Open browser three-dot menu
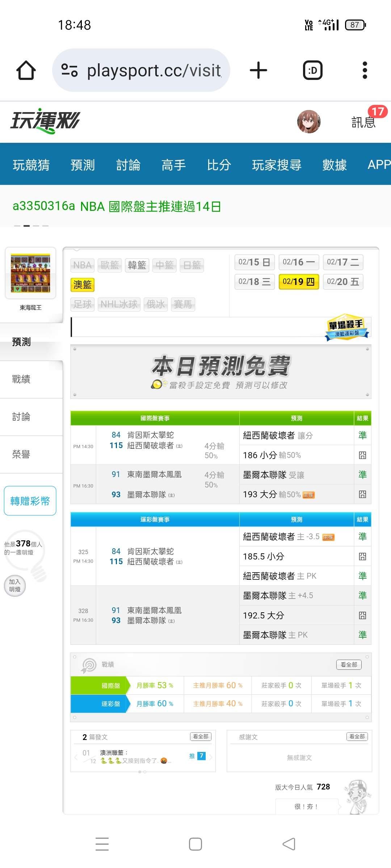Image resolution: width=391 pixels, height=868 pixels. pyautogui.click(x=365, y=70)
